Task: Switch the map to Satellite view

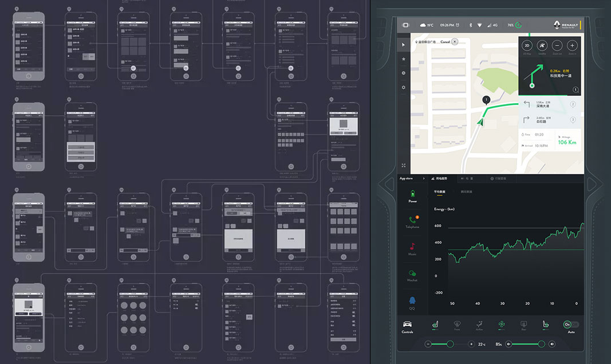Action: click(542, 46)
